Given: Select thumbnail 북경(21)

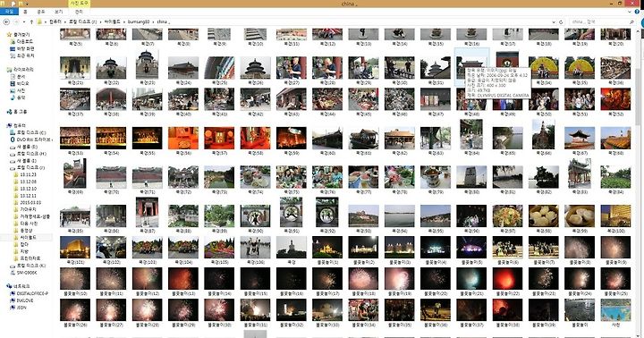Looking at the screenshot, I should pos(75,71).
